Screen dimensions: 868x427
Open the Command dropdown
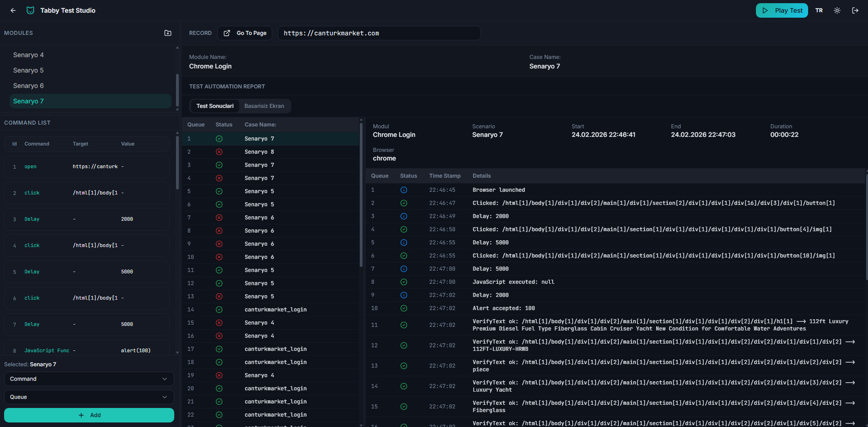[88, 378]
